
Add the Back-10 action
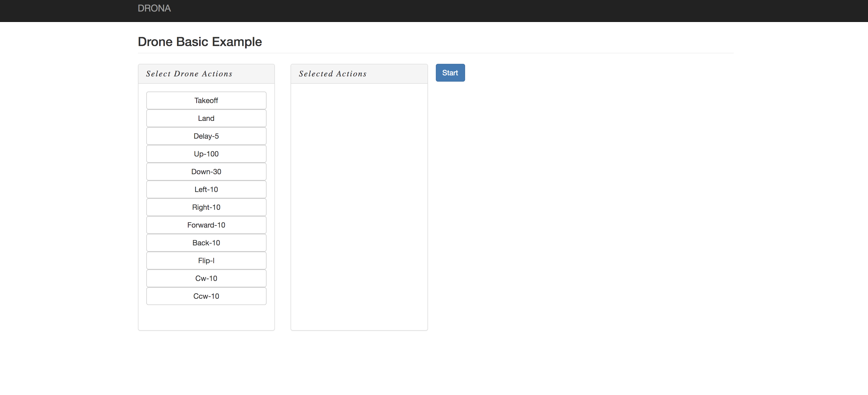coord(206,242)
